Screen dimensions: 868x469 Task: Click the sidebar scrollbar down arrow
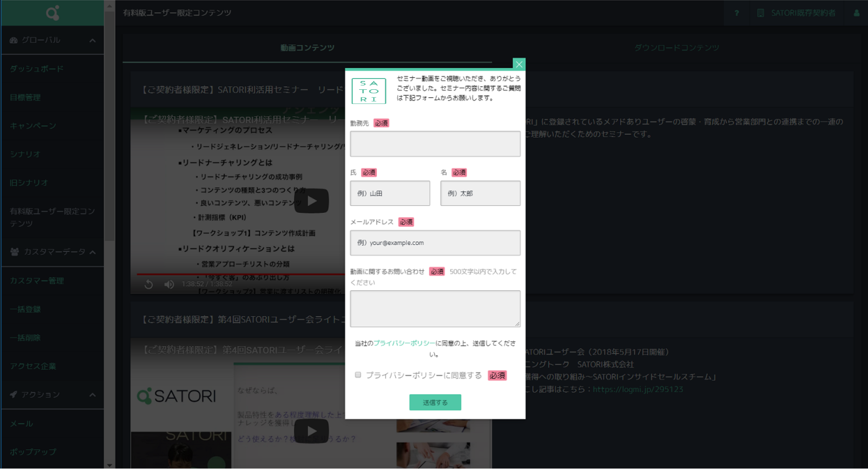click(110, 465)
